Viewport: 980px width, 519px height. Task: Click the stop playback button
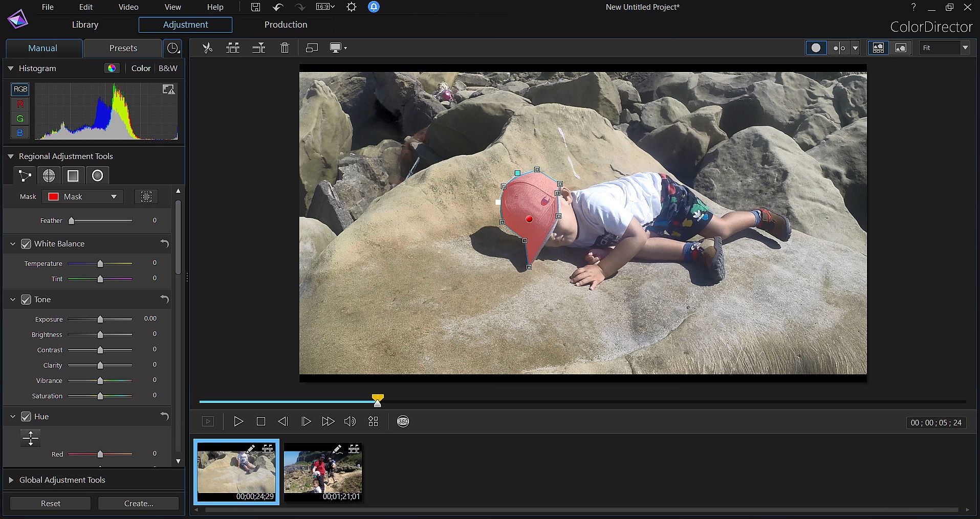point(260,421)
